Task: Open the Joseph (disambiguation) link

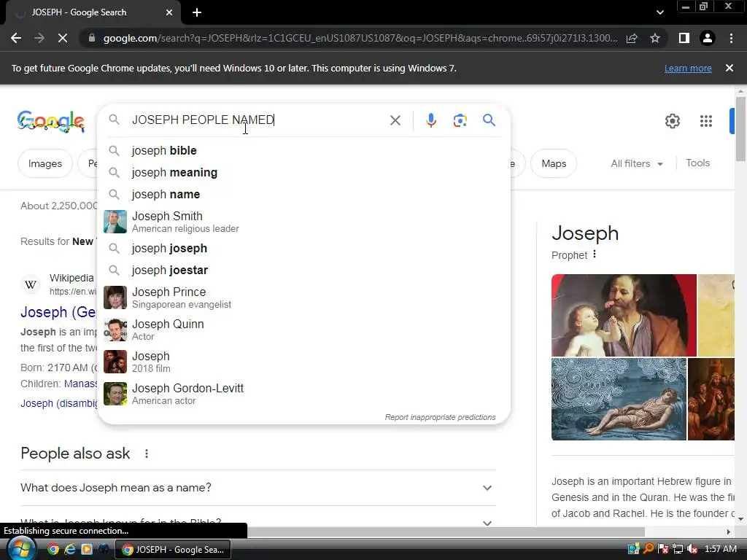Action: [58, 403]
